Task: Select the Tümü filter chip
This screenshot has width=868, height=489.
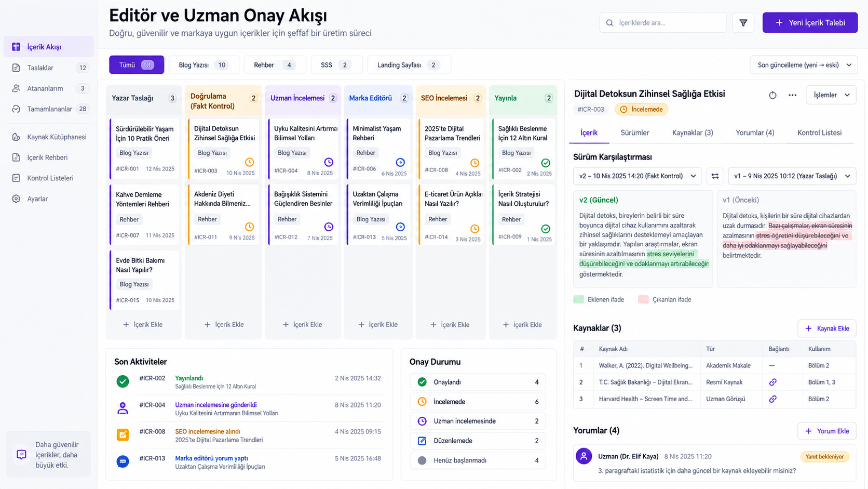Action: pyautogui.click(x=137, y=65)
